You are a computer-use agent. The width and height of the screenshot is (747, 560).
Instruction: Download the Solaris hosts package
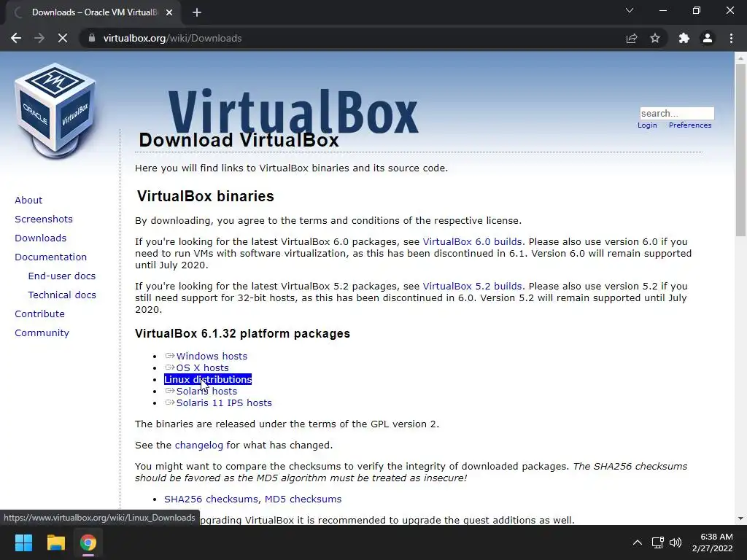206,391
